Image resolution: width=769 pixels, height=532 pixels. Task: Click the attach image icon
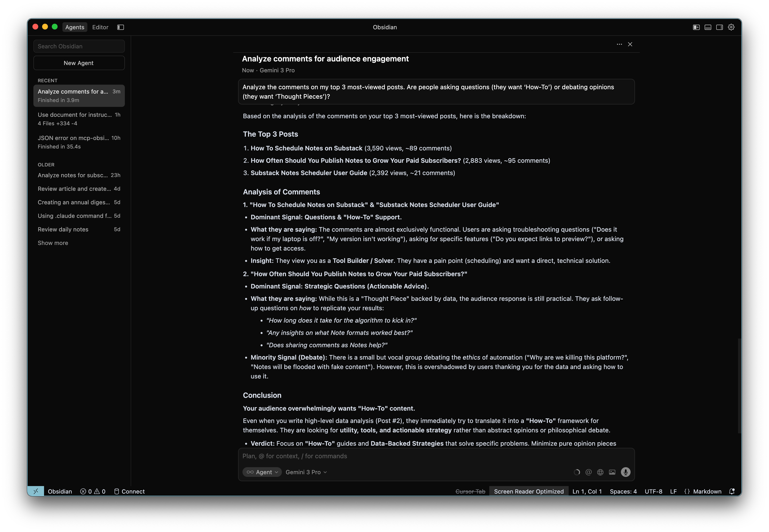click(x=612, y=472)
